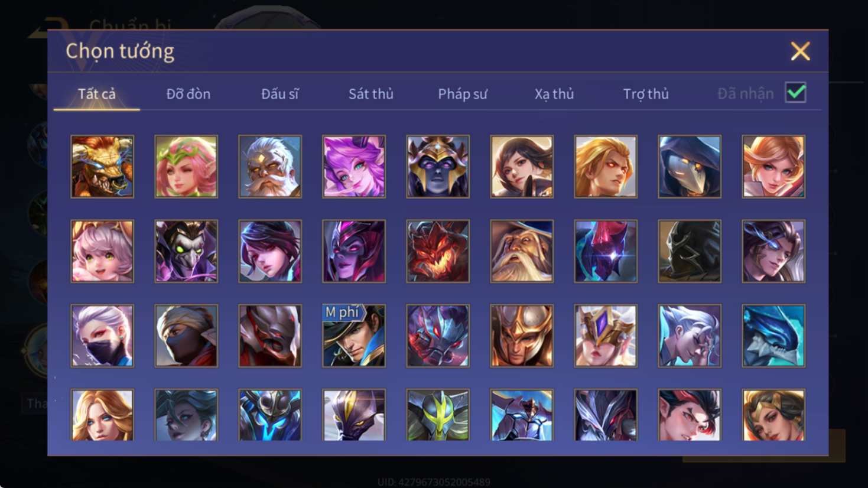Switch to the "Xạ thủ" tab
Viewport: 868px width, 488px height.
(554, 94)
